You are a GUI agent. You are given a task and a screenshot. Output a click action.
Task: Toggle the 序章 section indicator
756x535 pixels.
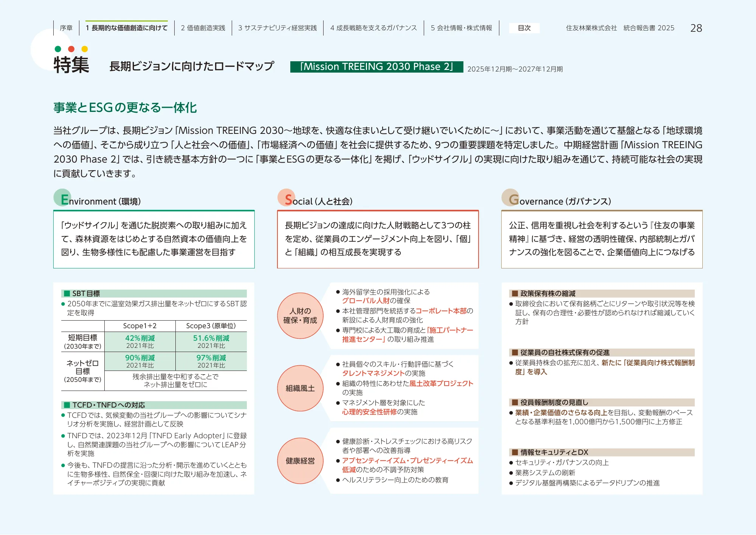[x=65, y=27]
